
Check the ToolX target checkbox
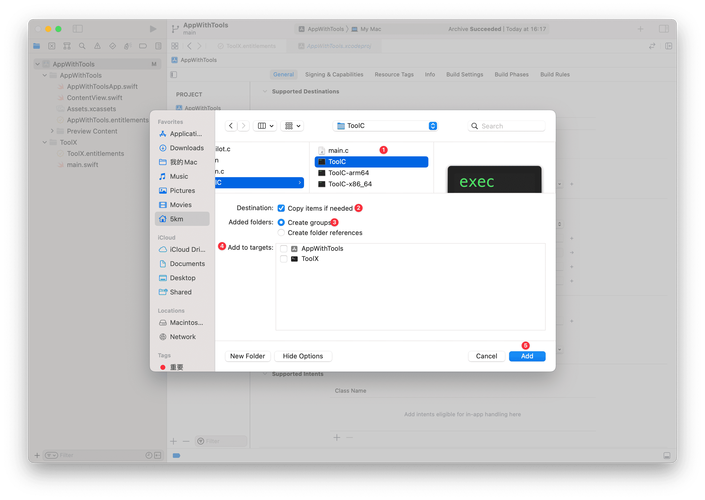click(x=285, y=258)
